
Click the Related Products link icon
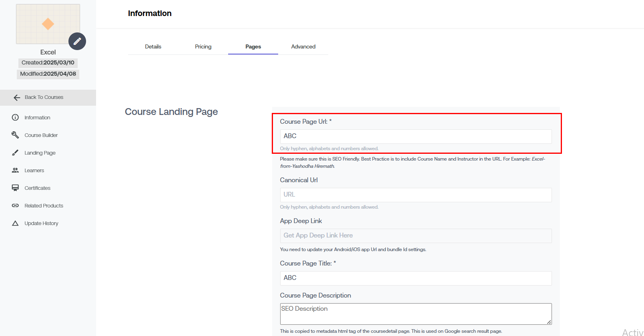15,205
